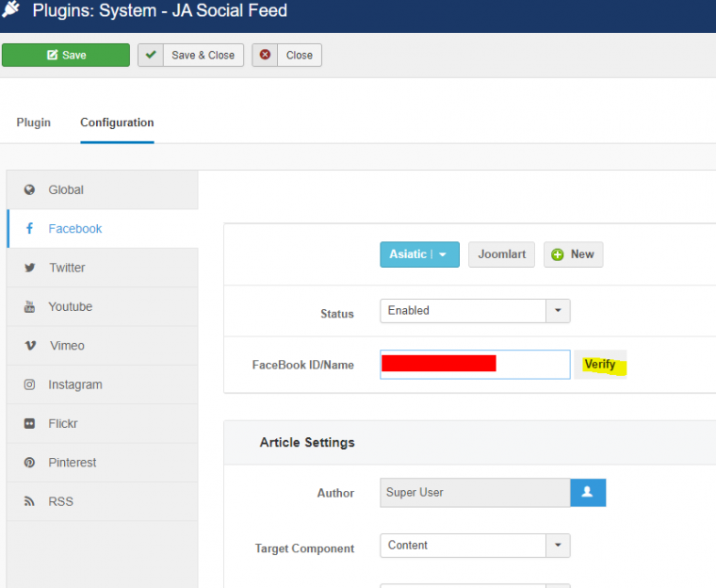This screenshot has width=716, height=588.
Task: Expand the Asiatic profile dropdown caret
Action: (443, 254)
